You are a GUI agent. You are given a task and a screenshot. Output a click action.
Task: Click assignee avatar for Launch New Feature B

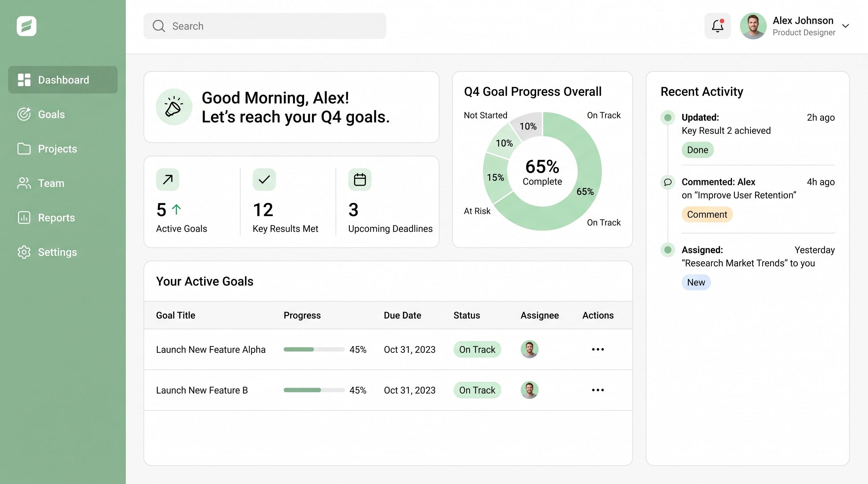pyautogui.click(x=529, y=390)
